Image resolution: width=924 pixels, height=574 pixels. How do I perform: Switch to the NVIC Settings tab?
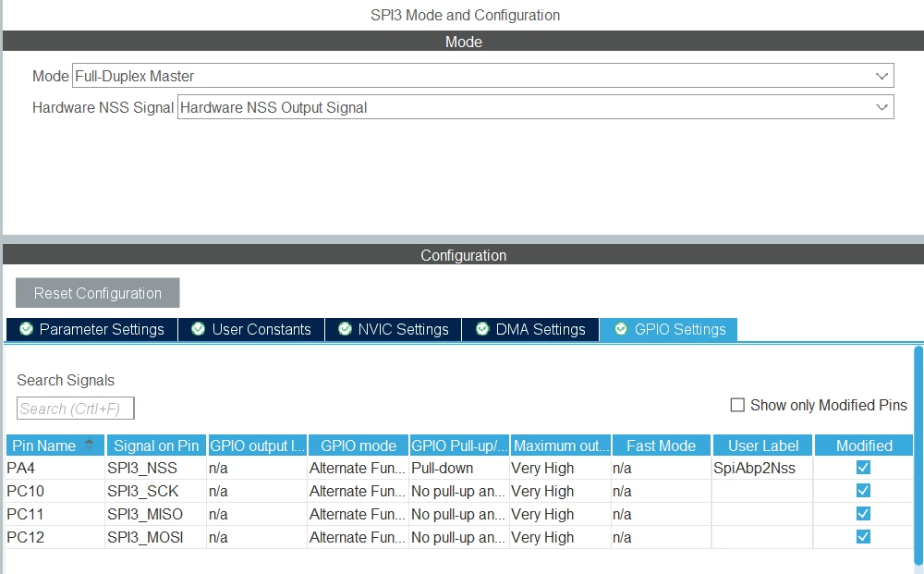(x=393, y=329)
